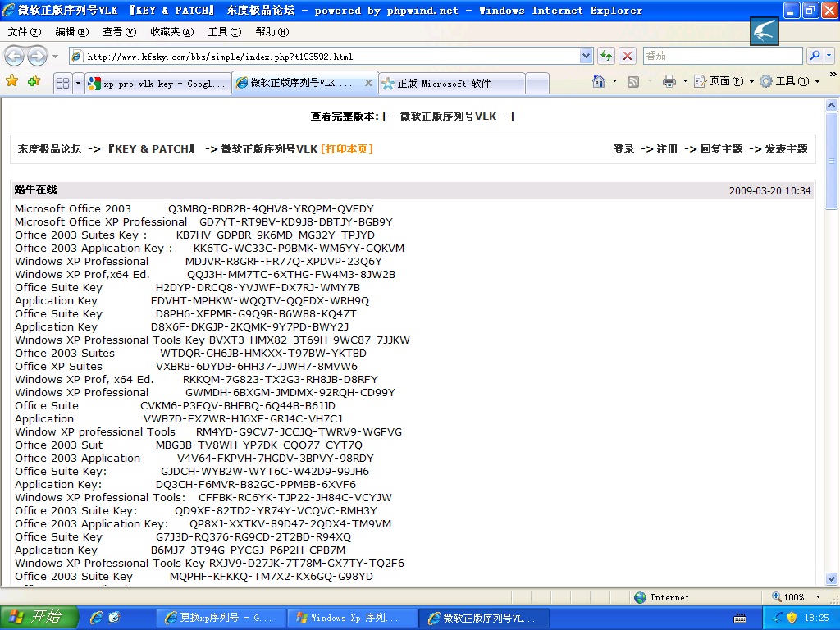Expand the Home button dropdown arrow
Screen dimensions: 840x630
point(614,81)
